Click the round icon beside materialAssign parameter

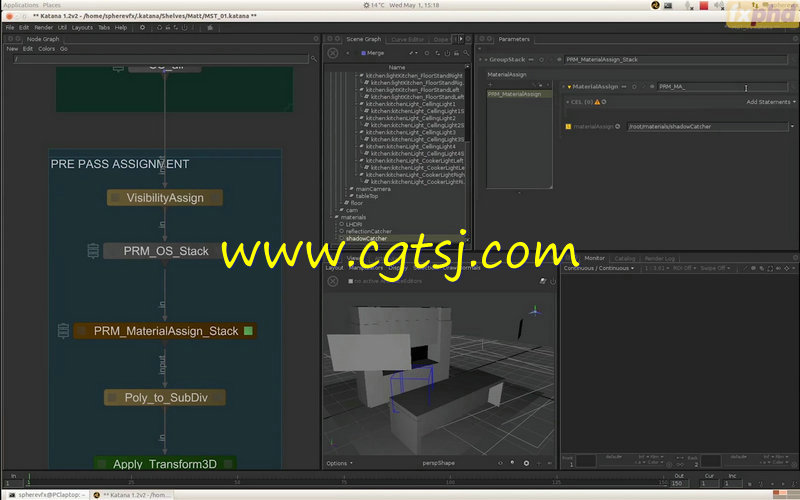coord(617,127)
